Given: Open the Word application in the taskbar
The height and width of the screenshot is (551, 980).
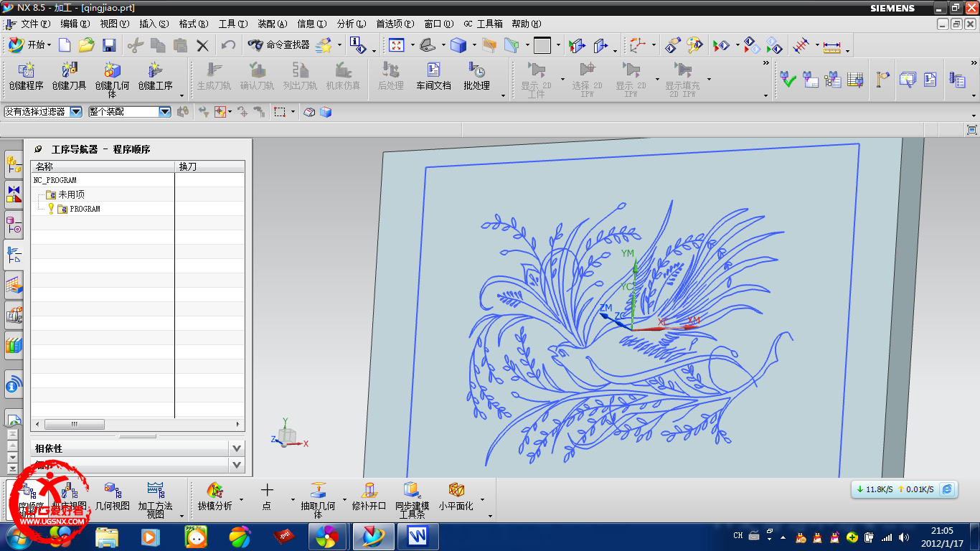Looking at the screenshot, I should click(417, 536).
